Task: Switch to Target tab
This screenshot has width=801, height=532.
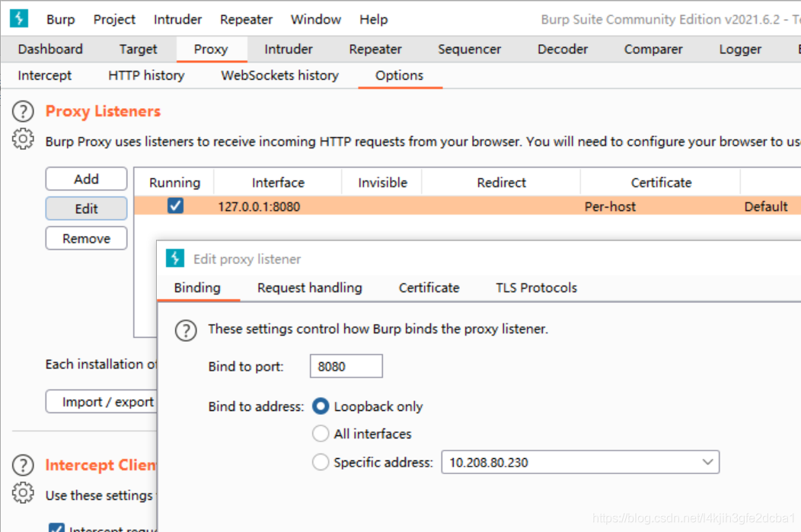Action: (x=138, y=49)
